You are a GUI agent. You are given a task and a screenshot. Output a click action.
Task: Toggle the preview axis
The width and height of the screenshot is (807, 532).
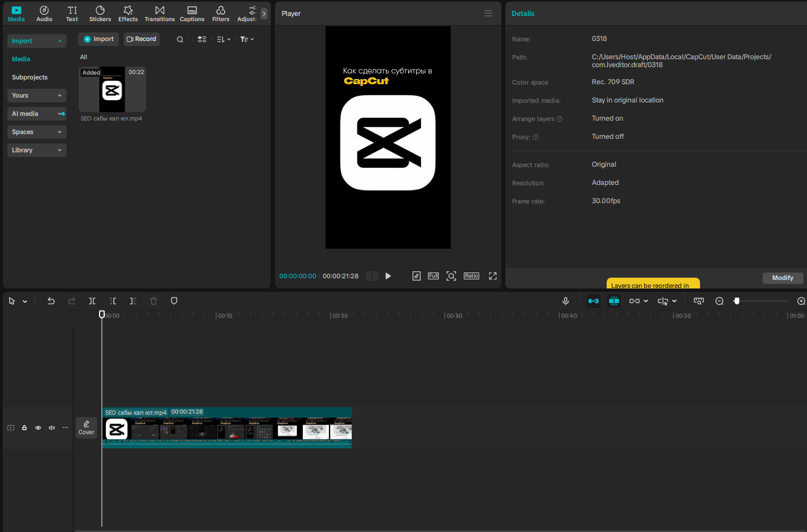663,301
